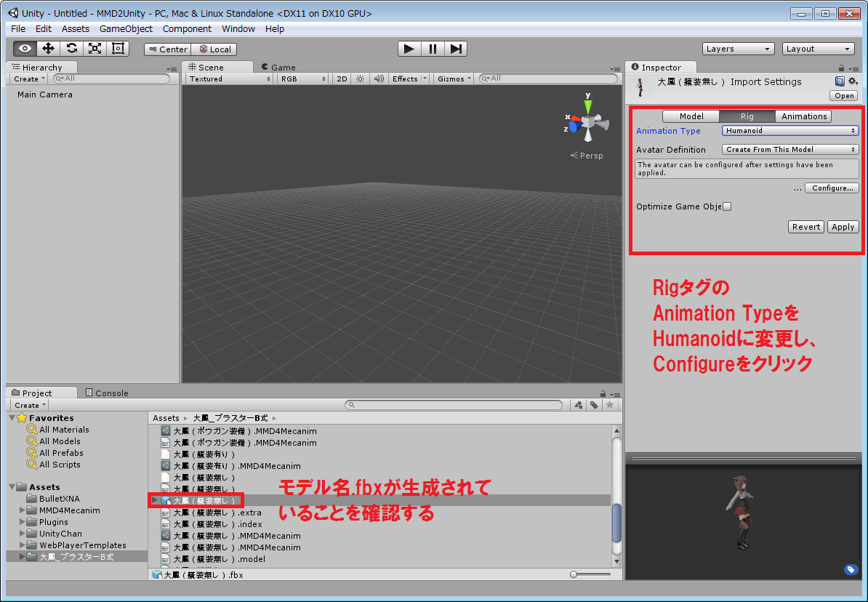This screenshot has width=868, height=602.
Task: Toggle the Inspector lock icon
Action: [841, 68]
